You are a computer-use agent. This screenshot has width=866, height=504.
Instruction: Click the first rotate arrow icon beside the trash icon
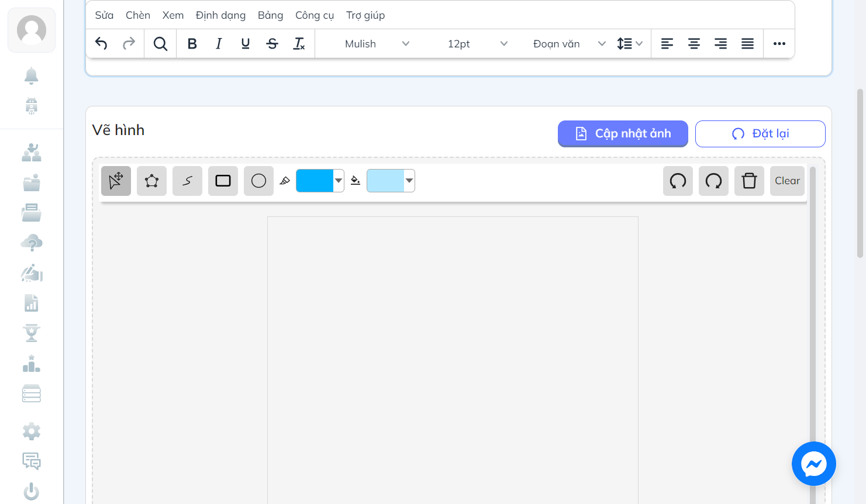pos(678,181)
